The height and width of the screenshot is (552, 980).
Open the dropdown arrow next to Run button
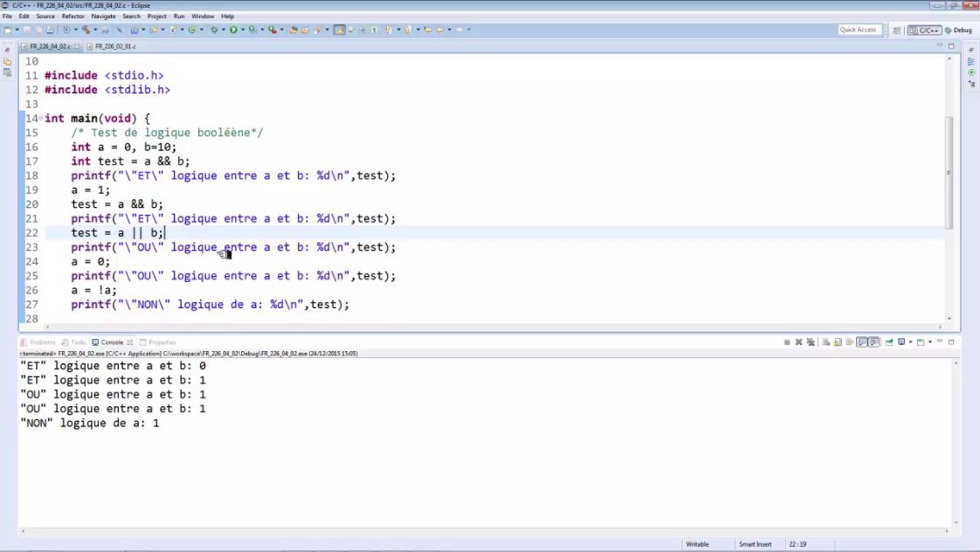coord(242,30)
